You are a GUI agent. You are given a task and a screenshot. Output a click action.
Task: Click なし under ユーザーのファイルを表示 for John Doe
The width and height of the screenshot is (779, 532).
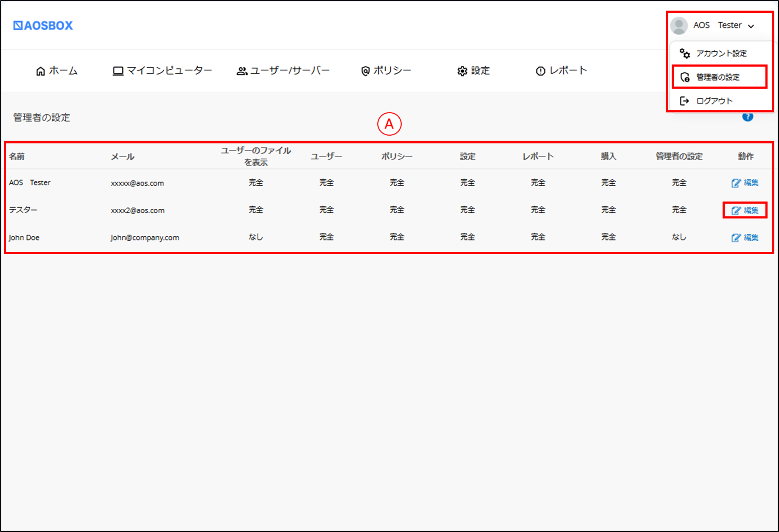(x=256, y=237)
